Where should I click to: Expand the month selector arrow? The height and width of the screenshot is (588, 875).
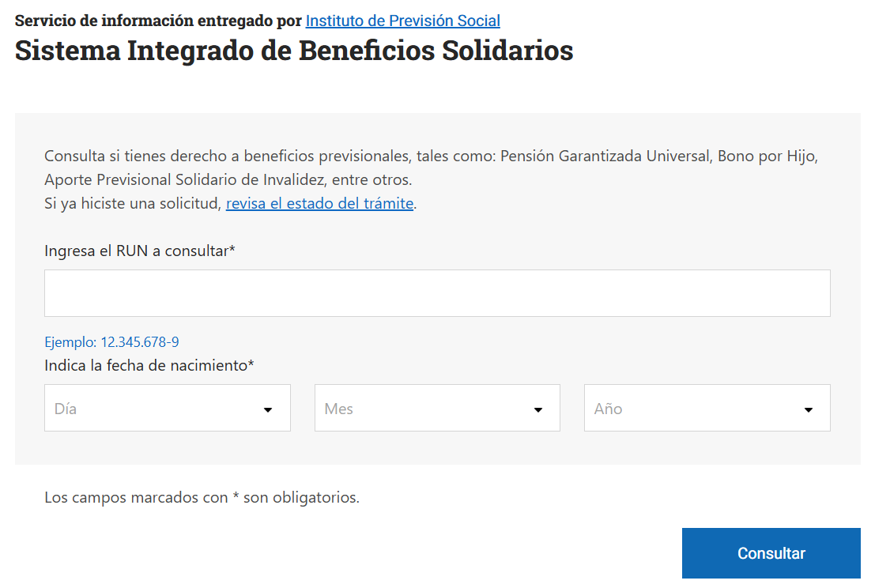[538, 408]
